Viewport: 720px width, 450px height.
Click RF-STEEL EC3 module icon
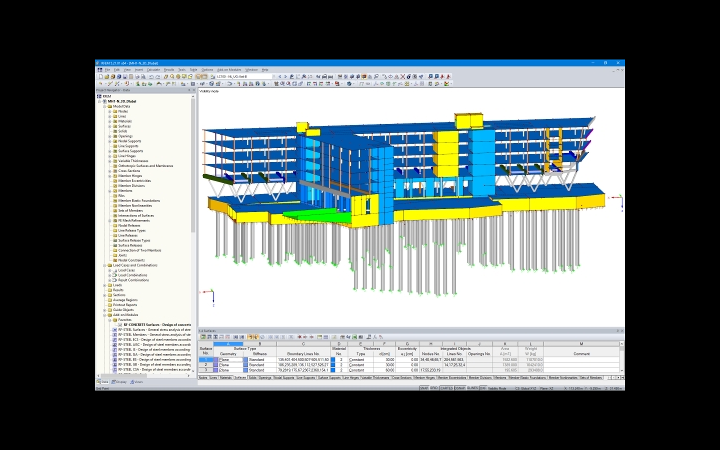click(x=115, y=340)
